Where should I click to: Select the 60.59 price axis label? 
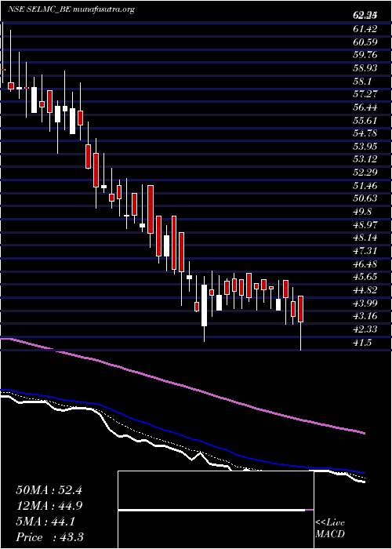365,42
